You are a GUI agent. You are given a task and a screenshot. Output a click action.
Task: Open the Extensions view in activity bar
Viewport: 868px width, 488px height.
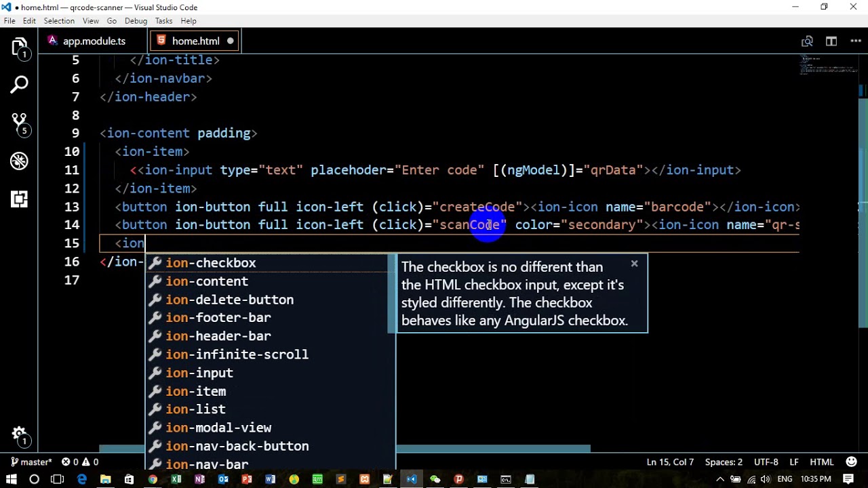point(19,199)
